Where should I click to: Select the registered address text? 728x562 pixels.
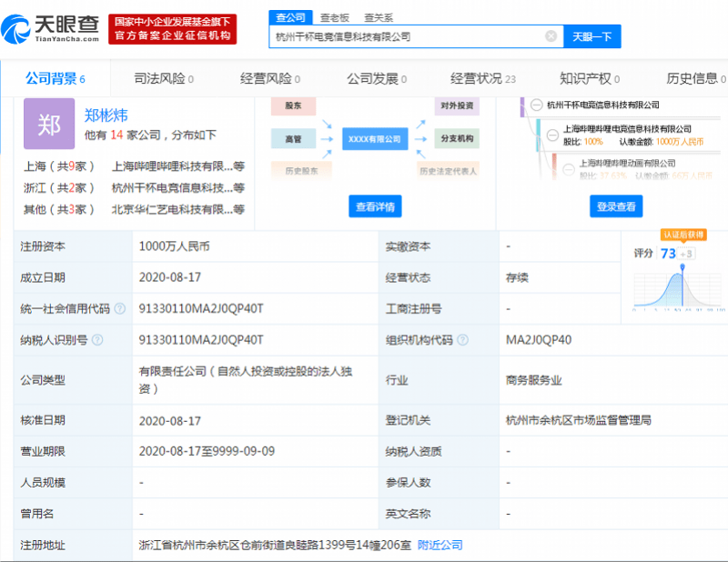coord(275,545)
